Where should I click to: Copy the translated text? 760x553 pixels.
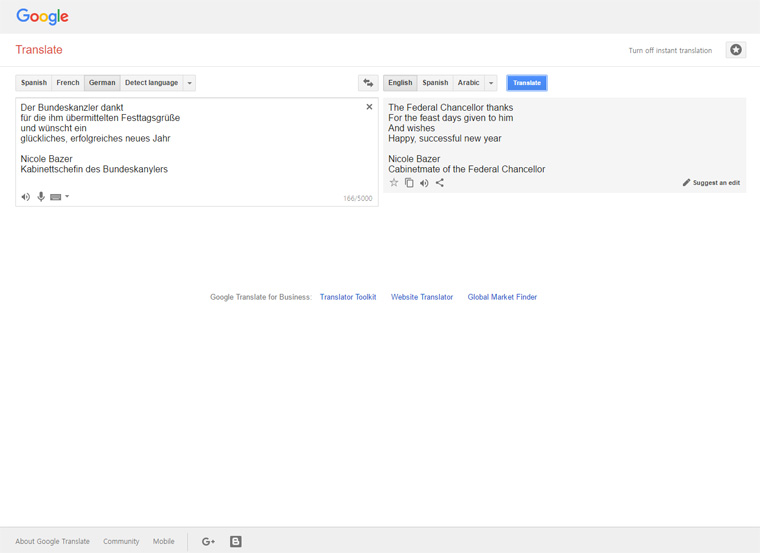409,183
